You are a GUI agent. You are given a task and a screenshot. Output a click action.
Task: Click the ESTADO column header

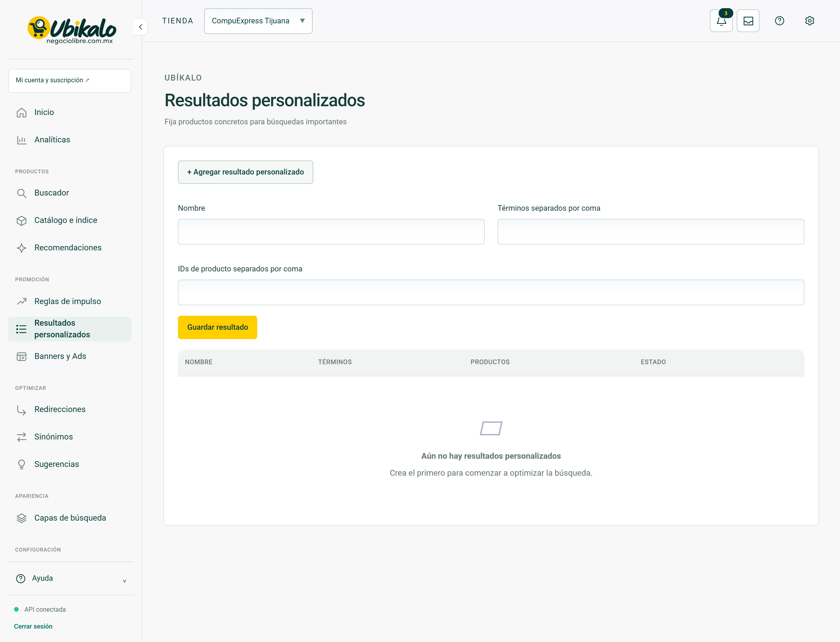tap(653, 362)
